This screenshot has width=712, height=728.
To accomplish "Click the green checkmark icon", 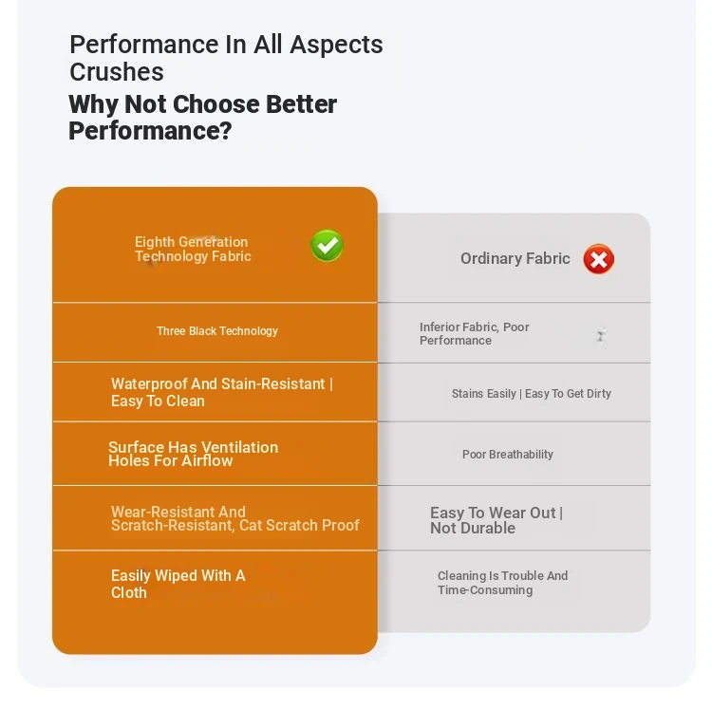I will click(x=327, y=246).
